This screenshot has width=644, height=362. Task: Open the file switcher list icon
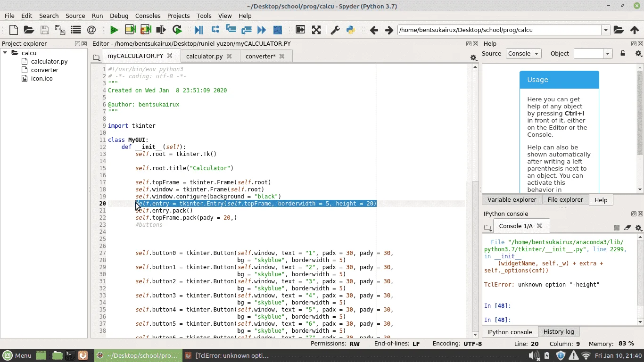coord(76,30)
